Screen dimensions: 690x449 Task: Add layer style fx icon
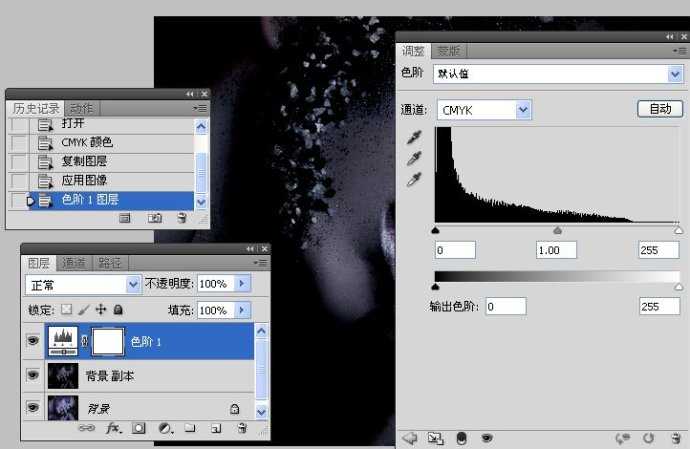(x=114, y=428)
